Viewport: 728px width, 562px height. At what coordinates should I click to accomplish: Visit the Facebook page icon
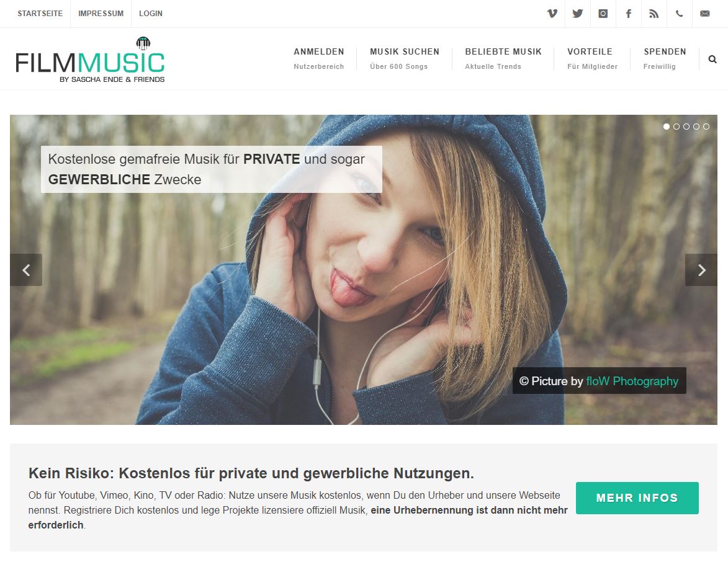coord(628,14)
